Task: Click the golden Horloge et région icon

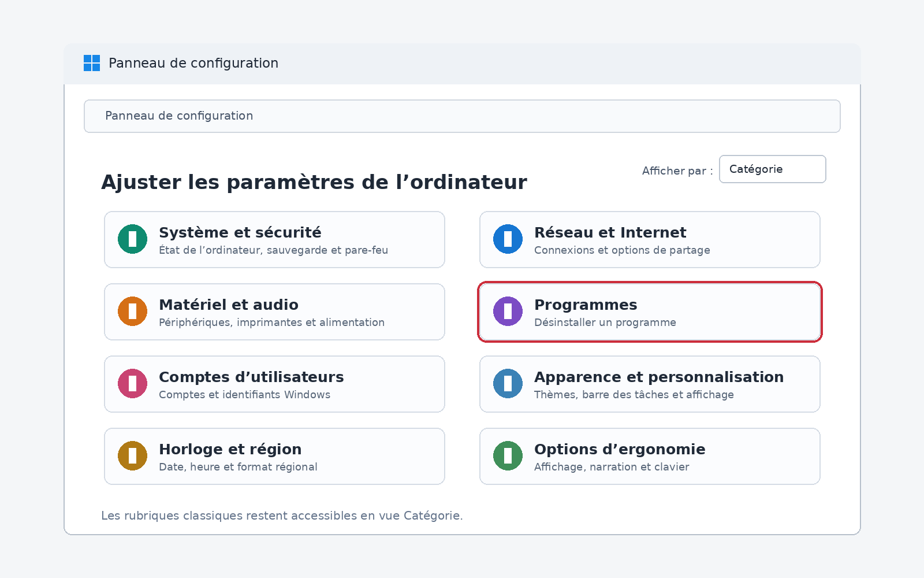Action: point(132,456)
